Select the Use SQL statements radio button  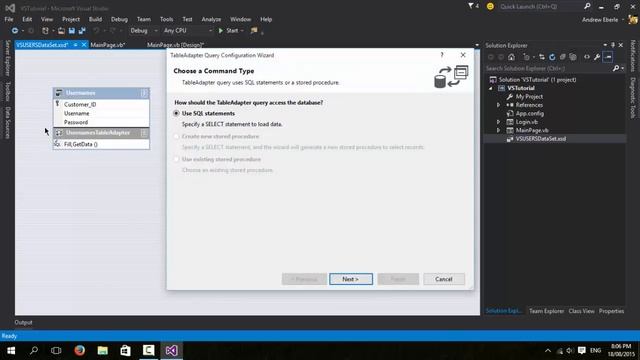(176, 113)
